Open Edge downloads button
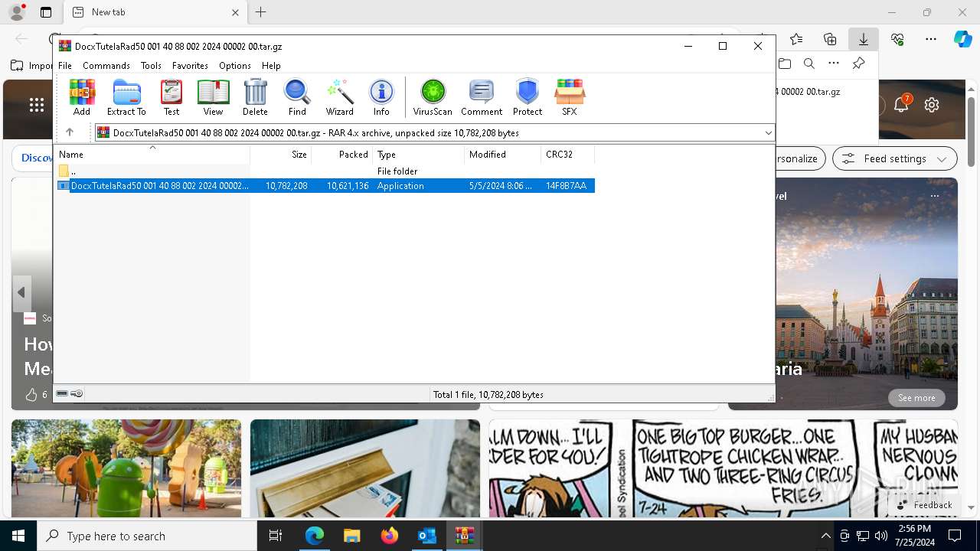980x551 pixels. [864, 39]
